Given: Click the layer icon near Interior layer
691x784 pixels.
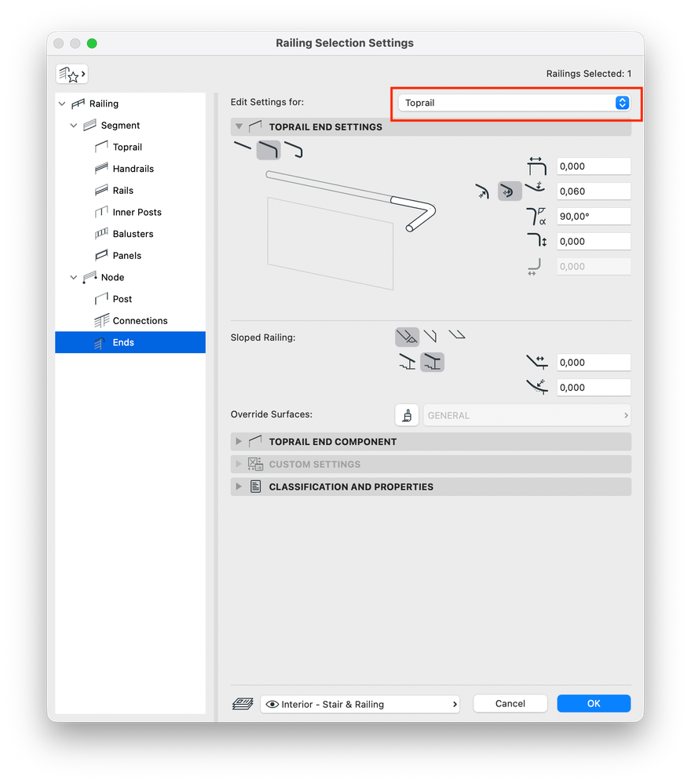Looking at the screenshot, I should coord(243,704).
